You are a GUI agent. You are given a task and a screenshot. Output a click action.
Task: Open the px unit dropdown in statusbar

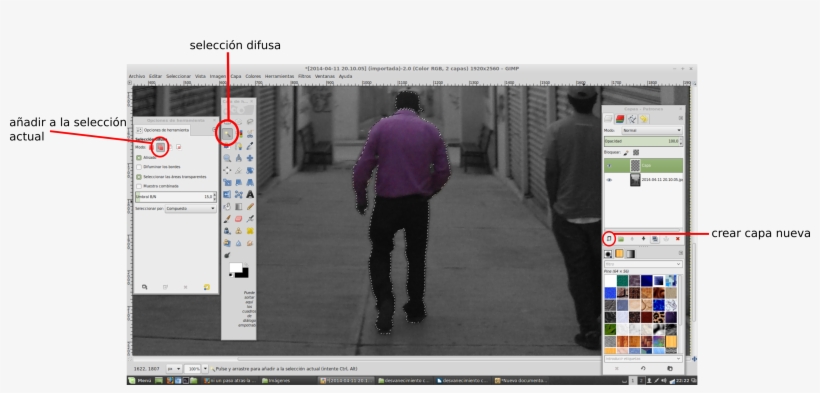tap(174, 369)
